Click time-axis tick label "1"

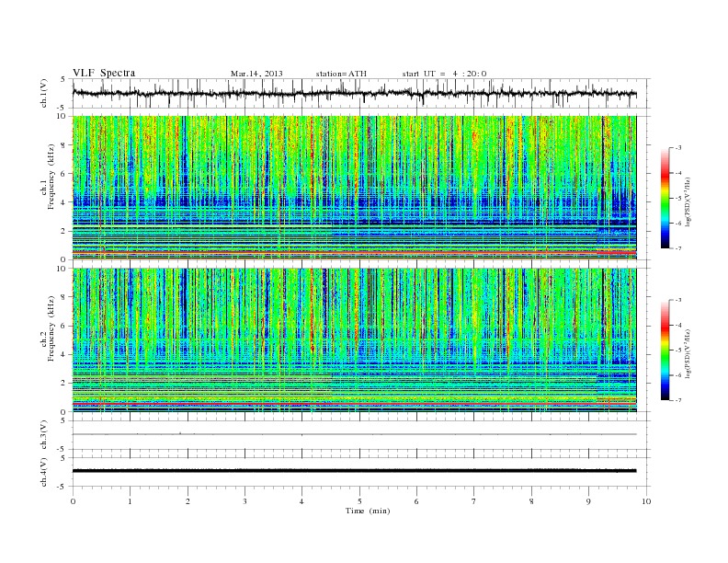[x=130, y=501]
